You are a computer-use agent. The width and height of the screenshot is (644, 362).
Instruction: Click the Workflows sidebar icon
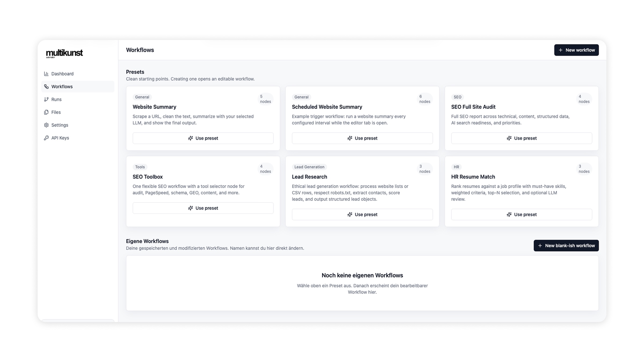click(46, 87)
